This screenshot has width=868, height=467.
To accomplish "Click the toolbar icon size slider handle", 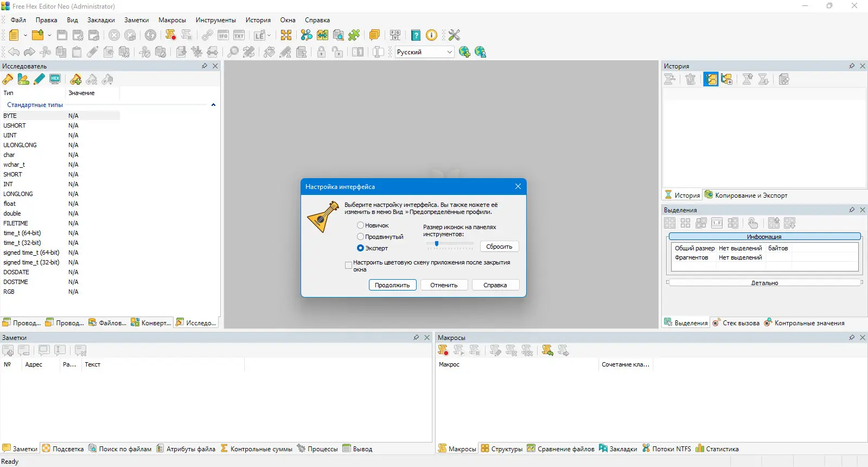I will pyautogui.click(x=436, y=244).
